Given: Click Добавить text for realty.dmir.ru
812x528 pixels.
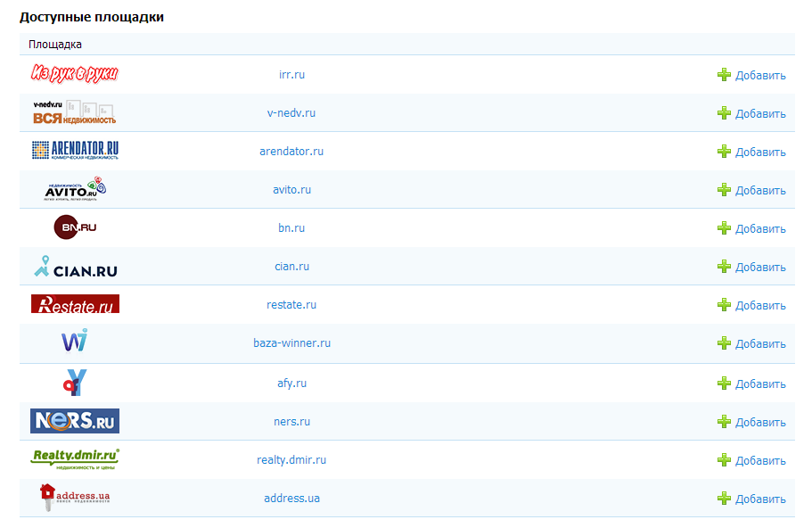Looking at the screenshot, I should click(760, 461).
